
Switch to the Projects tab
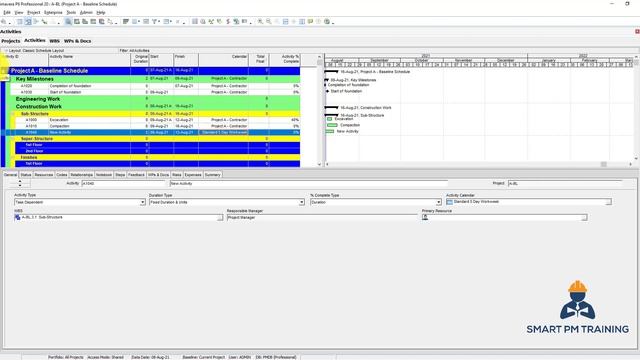pyautogui.click(x=11, y=41)
